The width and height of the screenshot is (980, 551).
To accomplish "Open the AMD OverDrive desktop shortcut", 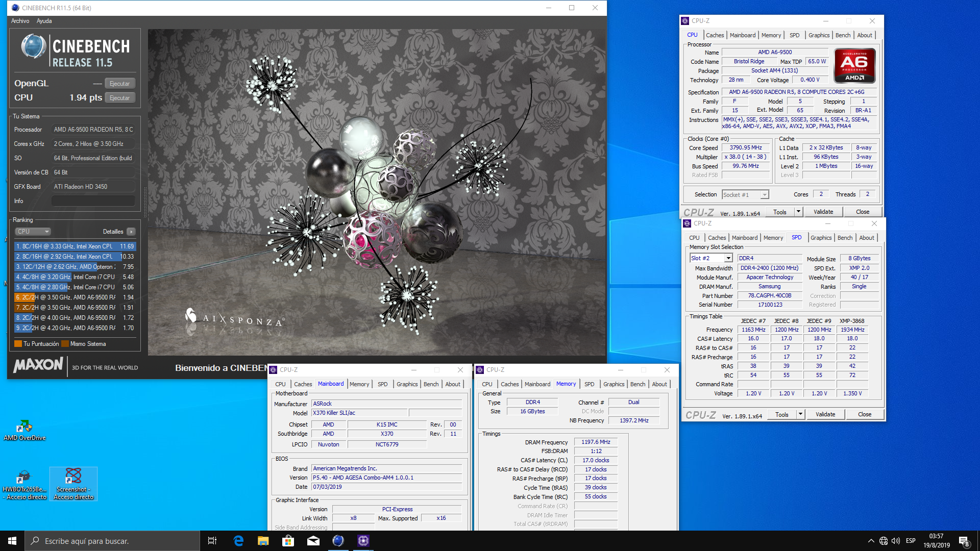I will coord(24,430).
